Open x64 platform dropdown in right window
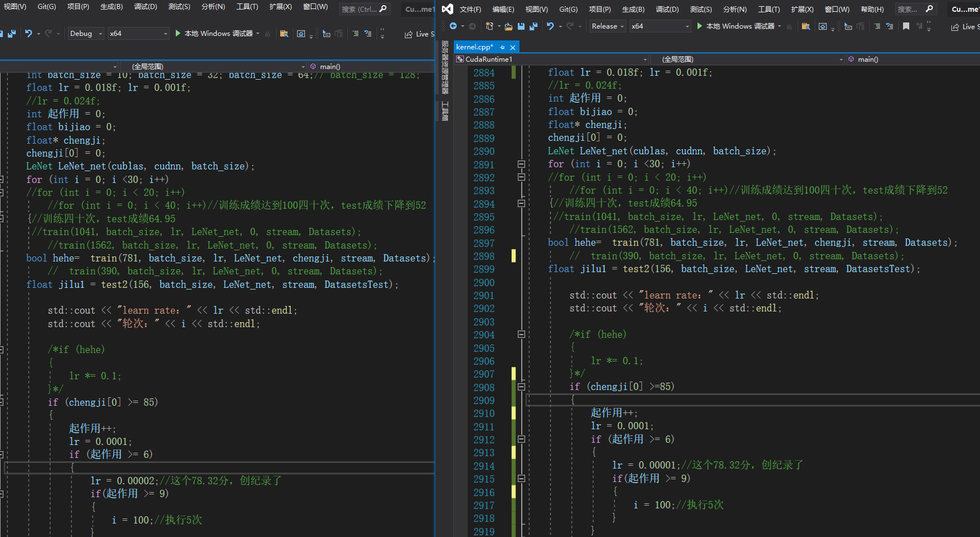Viewport: 980px width, 537px height. [x=660, y=26]
